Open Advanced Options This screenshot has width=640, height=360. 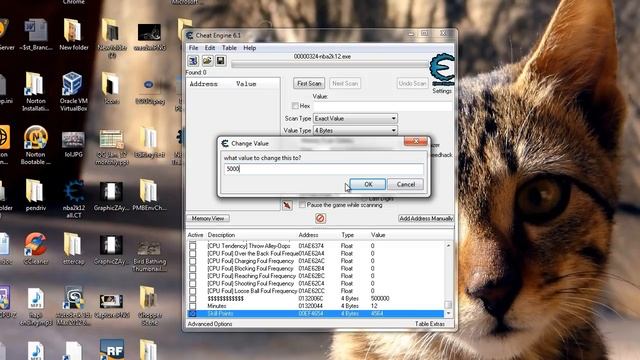tap(210, 324)
